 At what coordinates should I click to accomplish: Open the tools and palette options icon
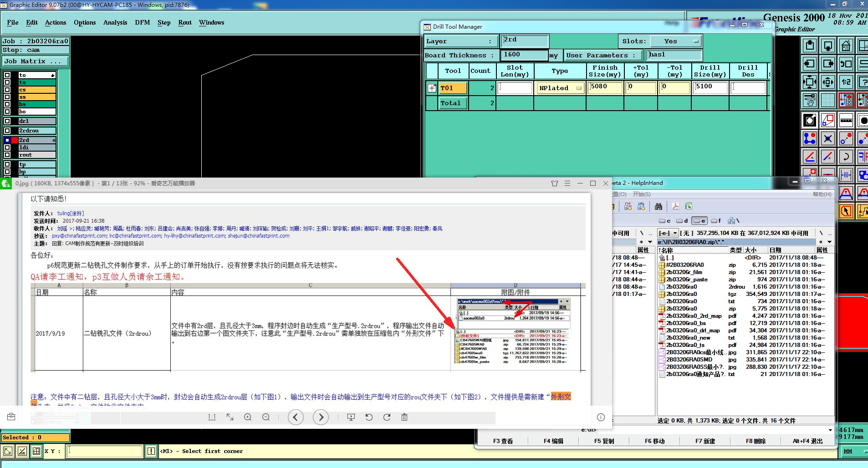tap(809, 100)
